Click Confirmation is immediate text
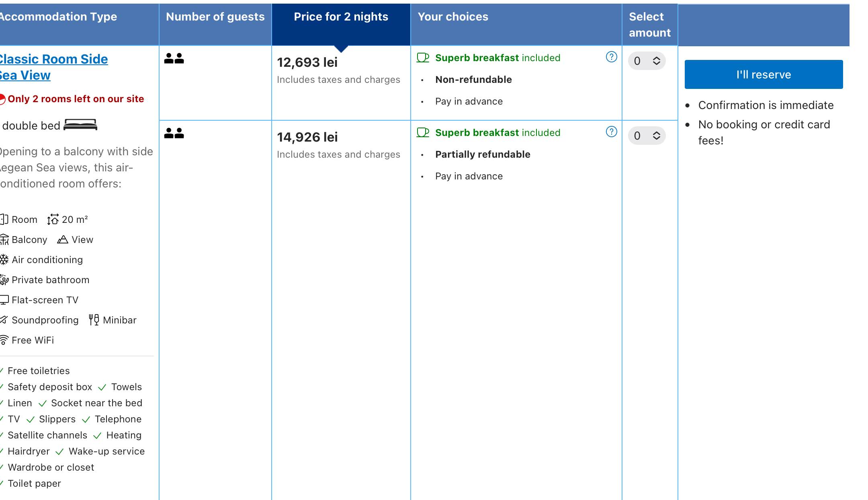The image size is (868, 500). (766, 105)
